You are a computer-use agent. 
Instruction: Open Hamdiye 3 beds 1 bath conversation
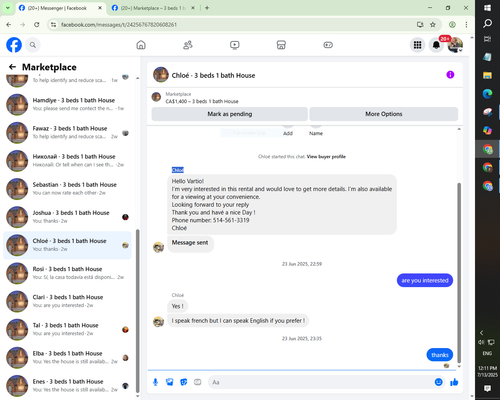(x=68, y=104)
